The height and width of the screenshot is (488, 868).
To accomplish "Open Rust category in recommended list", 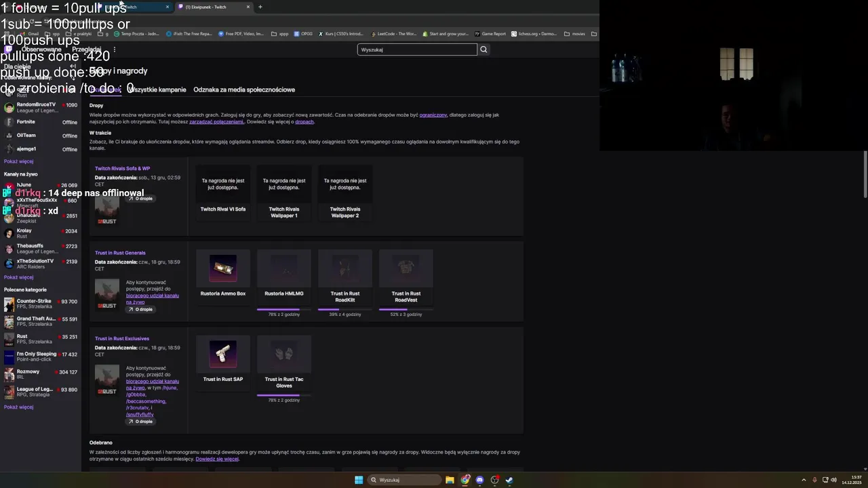I will (x=41, y=339).
